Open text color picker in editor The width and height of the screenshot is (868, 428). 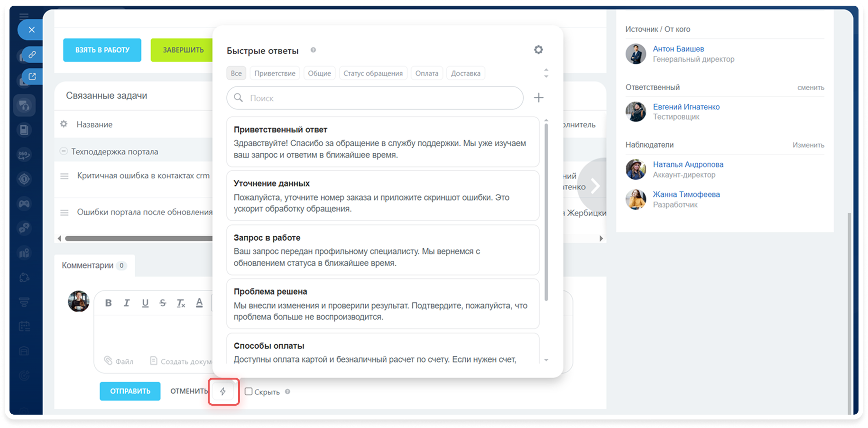pos(199,303)
